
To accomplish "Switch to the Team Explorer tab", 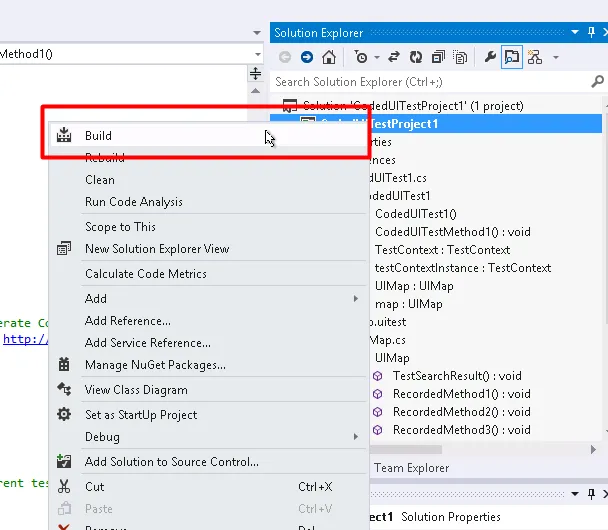I will coord(411,468).
